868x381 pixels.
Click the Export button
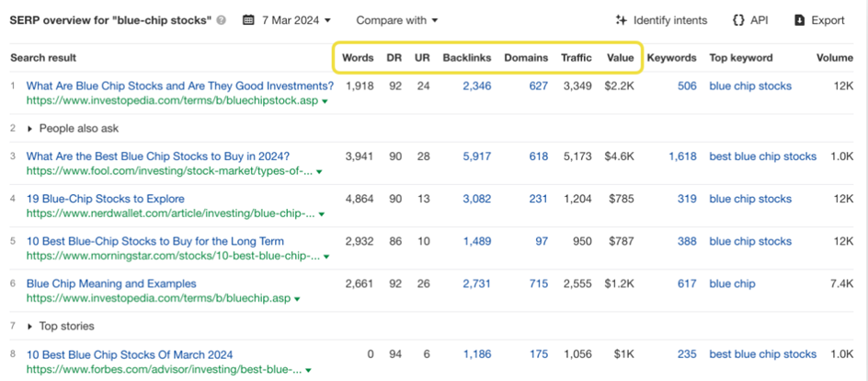coord(819,20)
